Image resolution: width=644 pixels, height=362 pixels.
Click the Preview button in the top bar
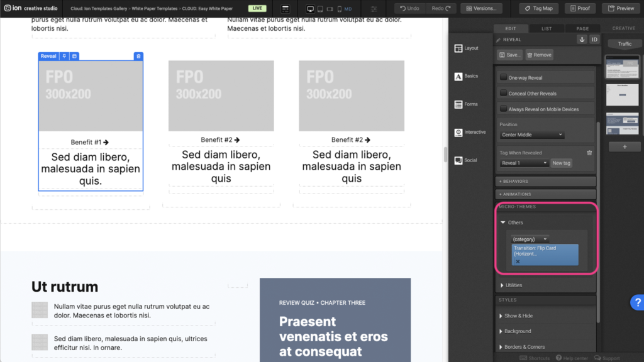point(621,8)
